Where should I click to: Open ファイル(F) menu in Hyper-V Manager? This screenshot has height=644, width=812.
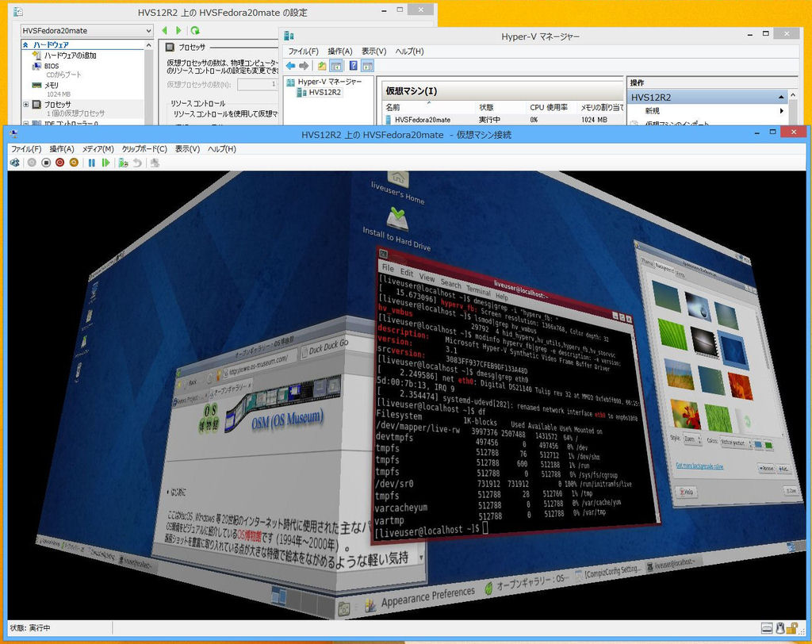click(x=304, y=52)
